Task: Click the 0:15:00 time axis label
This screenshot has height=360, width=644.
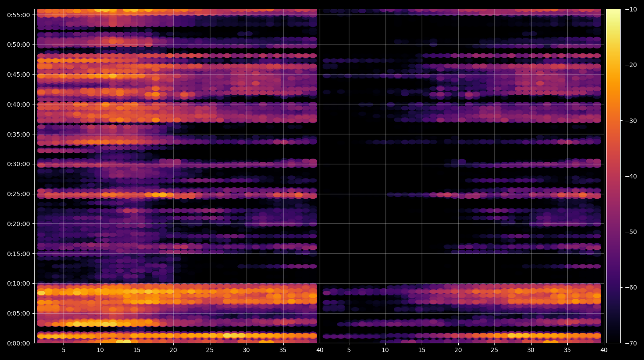Action: pyautogui.click(x=19, y=254)
